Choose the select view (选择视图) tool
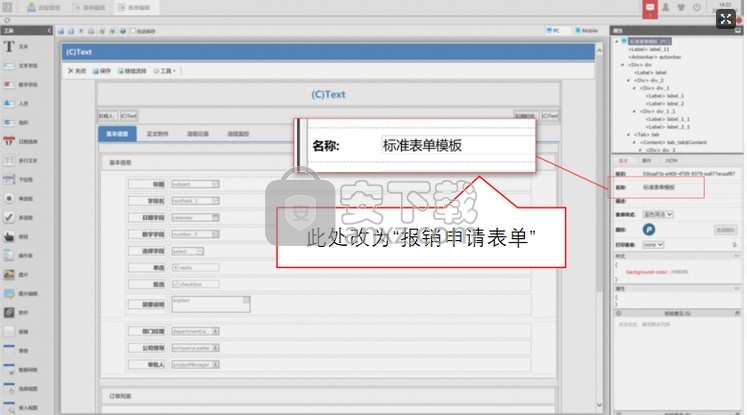The image size is (747, 415). (x=9, y=389)
